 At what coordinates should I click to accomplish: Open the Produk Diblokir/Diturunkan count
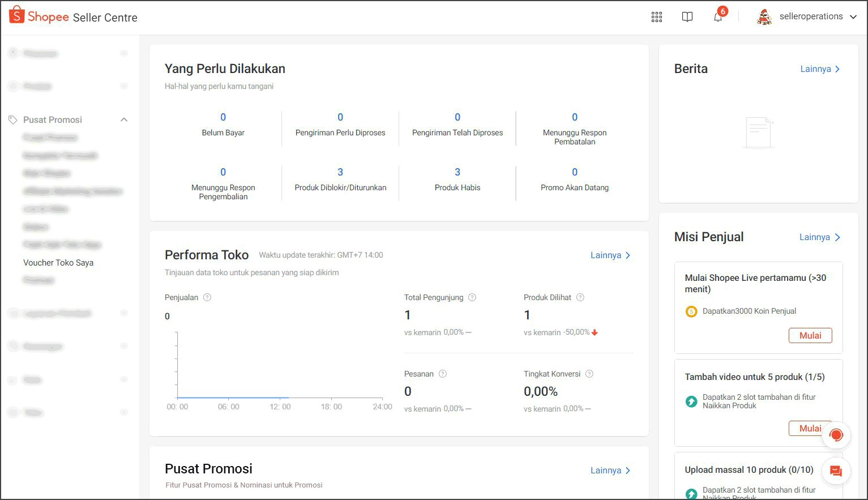pos(340,172)
